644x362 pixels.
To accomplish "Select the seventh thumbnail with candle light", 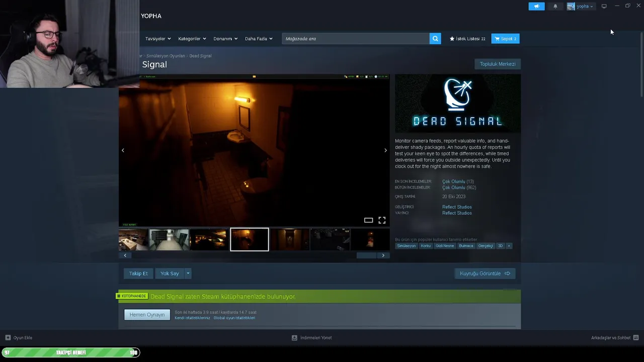I will pyautogui.click(x=370, y=240).
